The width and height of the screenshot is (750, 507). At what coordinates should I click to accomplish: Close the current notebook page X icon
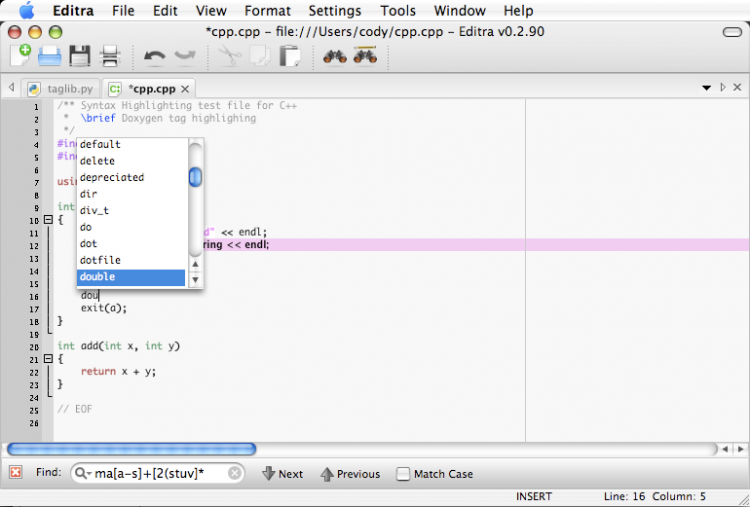click(737, 87)
